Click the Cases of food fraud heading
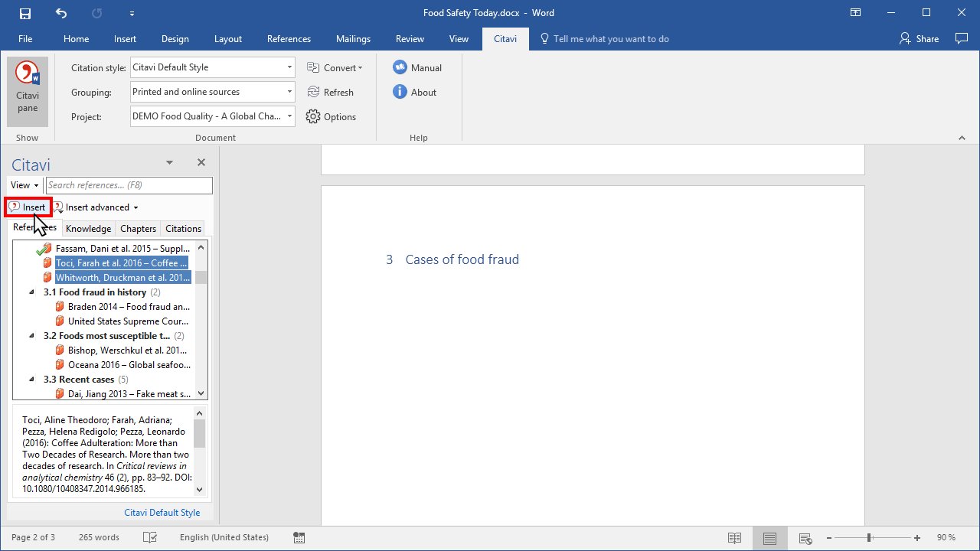Image resolution: width=980 pixels, height=551 pixels. (x=462, y=259)
